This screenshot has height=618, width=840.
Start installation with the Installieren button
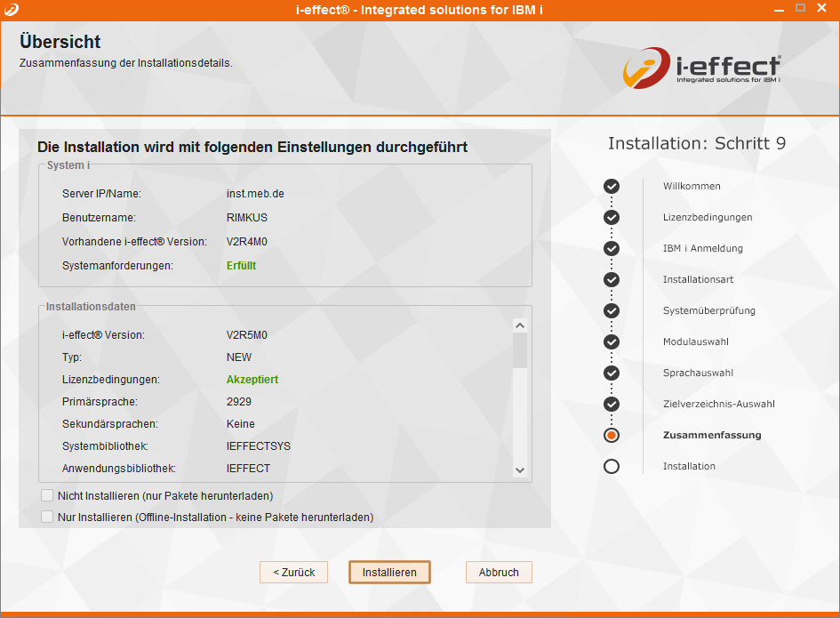point(389,572)
